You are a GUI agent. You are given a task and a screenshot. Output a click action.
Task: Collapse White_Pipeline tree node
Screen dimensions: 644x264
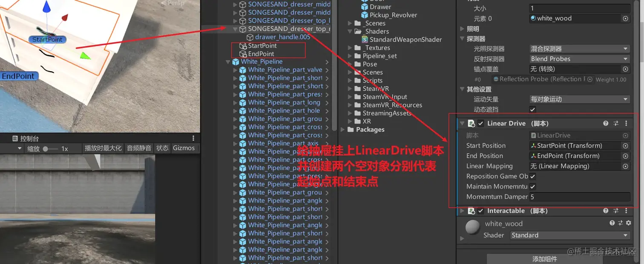(228, 62)
